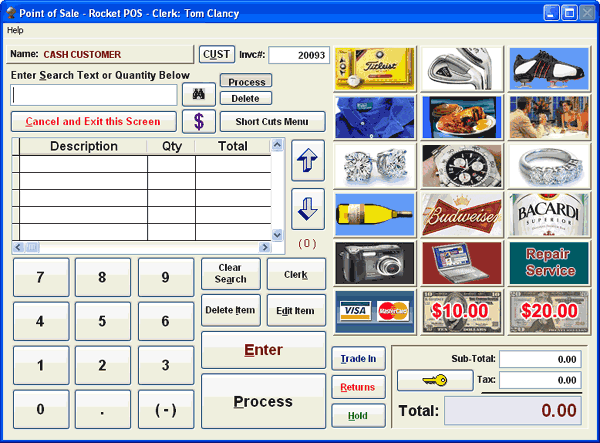The height and width of the screenshot is (443, 600).
Task: Click Edit Item button
Action: [x=296, y=310]
